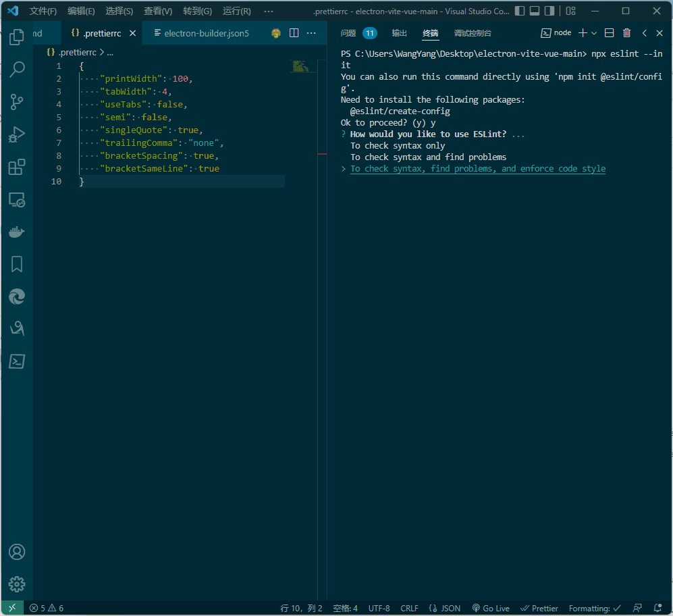Open editor More Actions ellipsis

click(x=312, y=33)
